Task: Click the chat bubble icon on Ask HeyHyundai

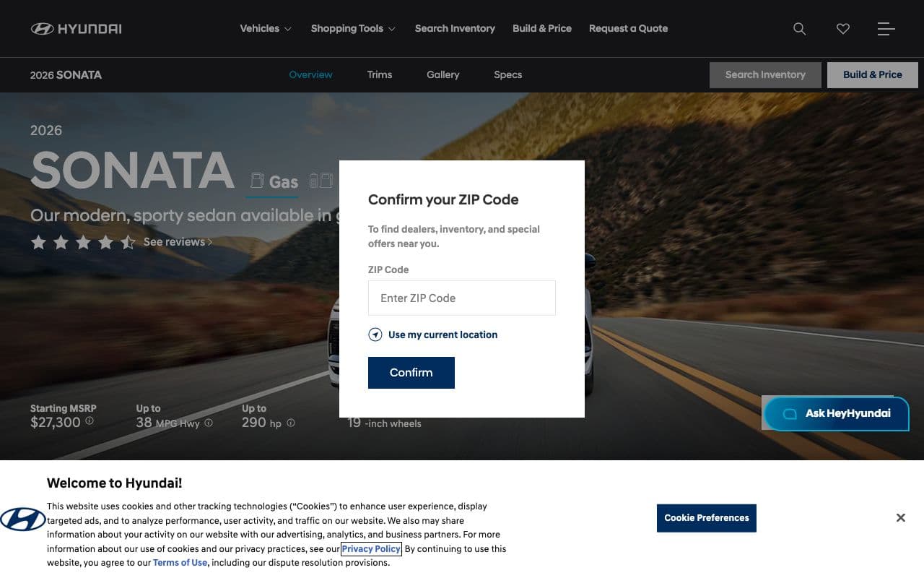Action: (x=790, y=414)
